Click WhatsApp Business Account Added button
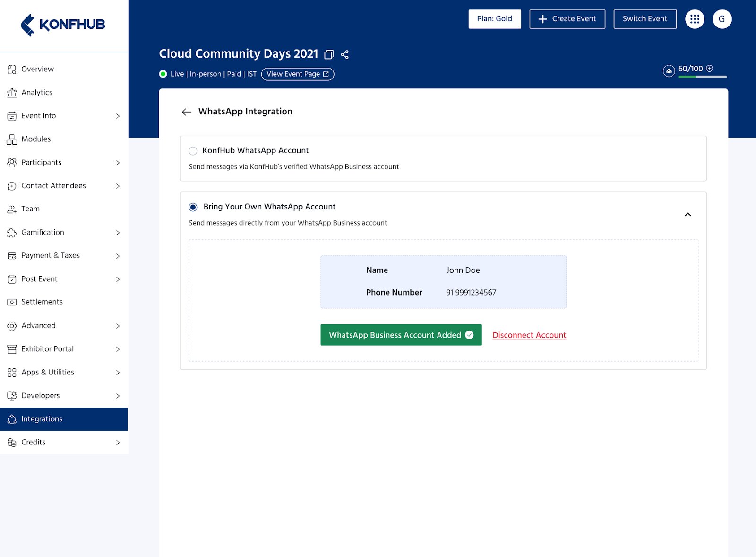This screenshot has height=557, width=756. (x=401, y=335)
